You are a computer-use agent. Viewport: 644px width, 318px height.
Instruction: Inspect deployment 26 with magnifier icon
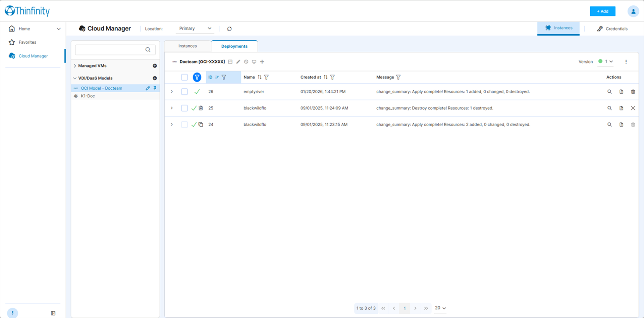coord(609,92)
